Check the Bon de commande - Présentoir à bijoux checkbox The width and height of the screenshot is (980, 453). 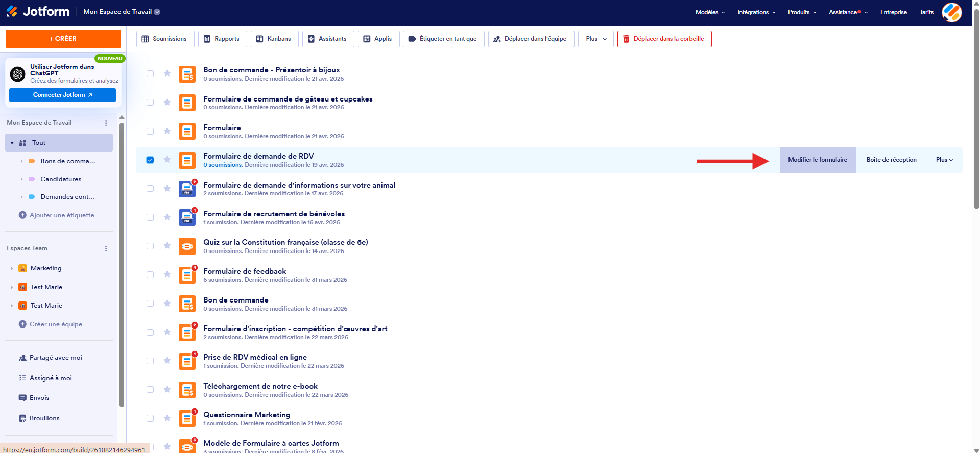tap(150, 73)
